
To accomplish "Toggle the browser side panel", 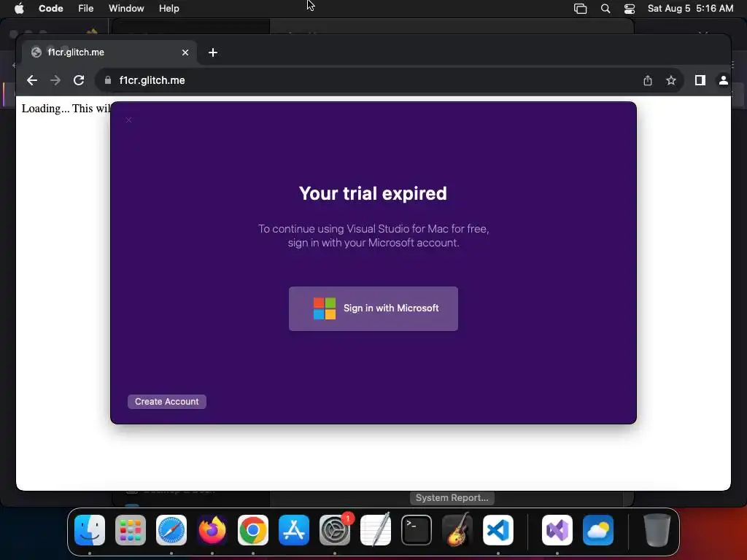I will pyautogui.click(x=700, y=80).
